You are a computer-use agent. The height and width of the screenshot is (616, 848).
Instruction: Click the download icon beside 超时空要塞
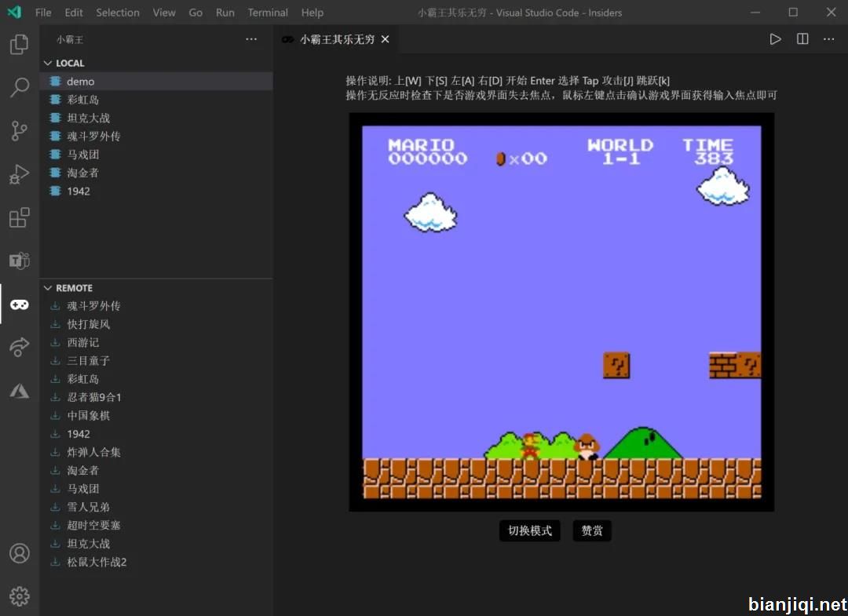pos(55,525)
